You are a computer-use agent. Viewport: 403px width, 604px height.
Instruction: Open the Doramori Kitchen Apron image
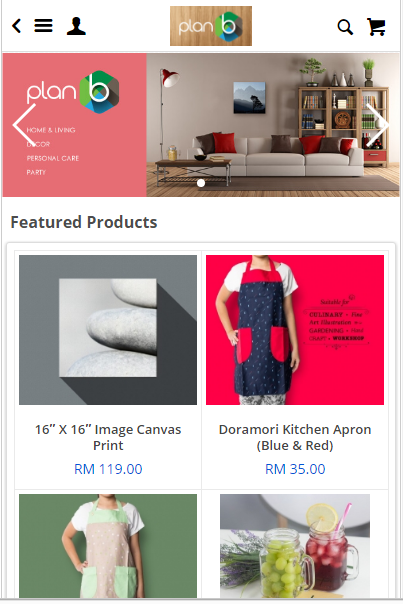295,330
